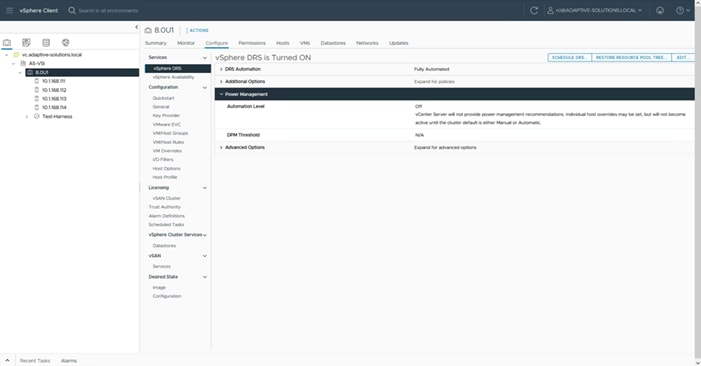Open the Summary tab
This screenshot has height=366, width=701.
(x=156, y=43)
